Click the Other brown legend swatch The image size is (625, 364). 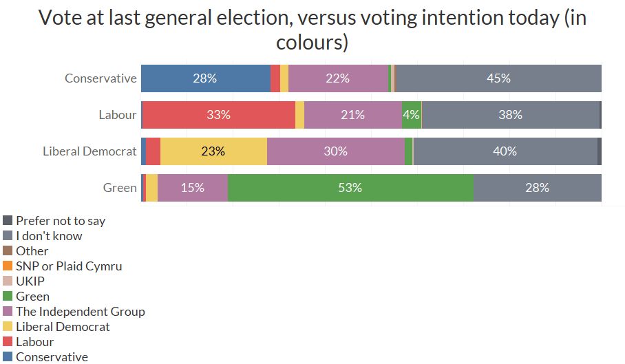click(x=8, y=250)
